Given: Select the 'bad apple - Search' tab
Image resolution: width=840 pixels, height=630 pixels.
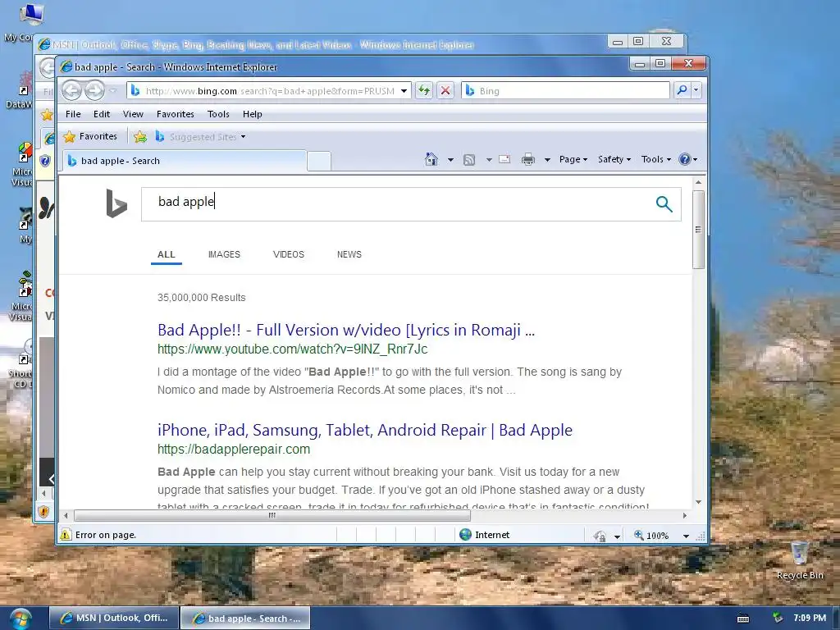Looking at the screenshot, I should (x=185, y=161).
